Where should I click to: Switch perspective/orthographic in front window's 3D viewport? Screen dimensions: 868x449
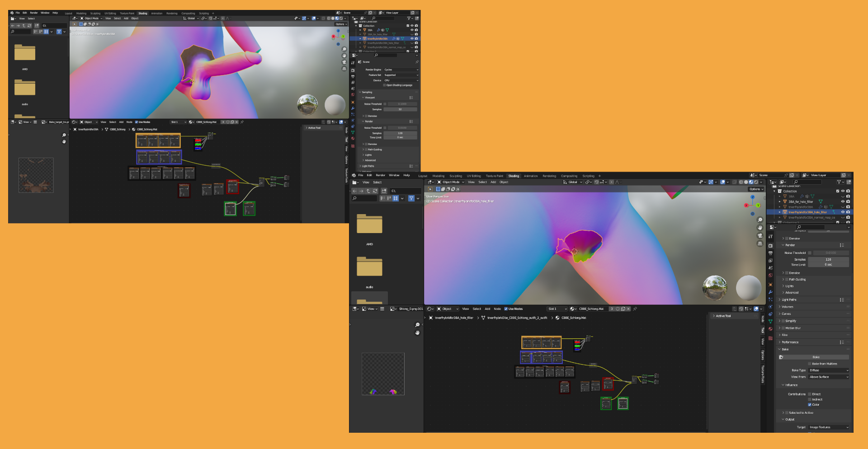coord(760,243)
